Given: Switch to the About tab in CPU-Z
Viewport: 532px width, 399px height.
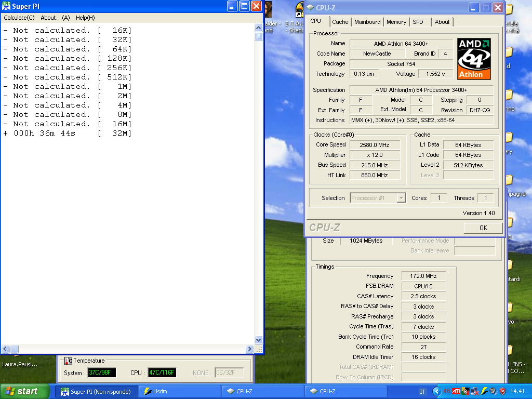Looking at the screenshot, I should click(442, 22).
